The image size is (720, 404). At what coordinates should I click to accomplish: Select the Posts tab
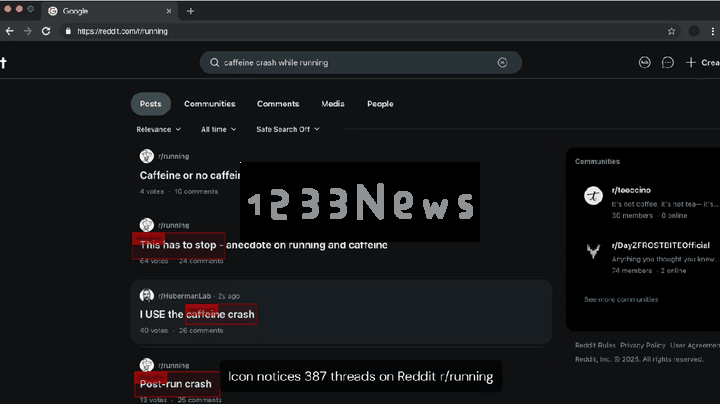151,104
